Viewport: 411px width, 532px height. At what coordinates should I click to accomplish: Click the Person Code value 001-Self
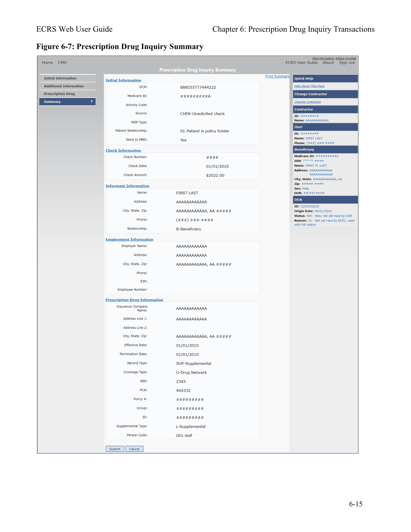184,435
